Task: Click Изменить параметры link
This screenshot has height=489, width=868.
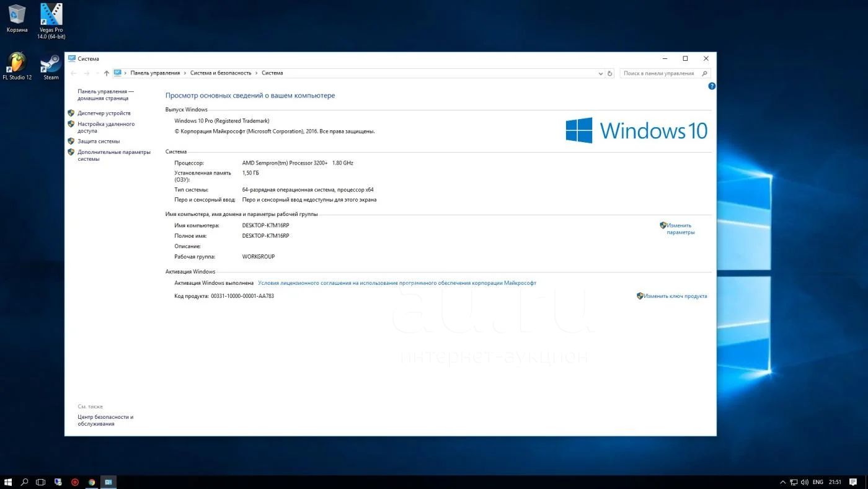Action: [x=681, y=229]
